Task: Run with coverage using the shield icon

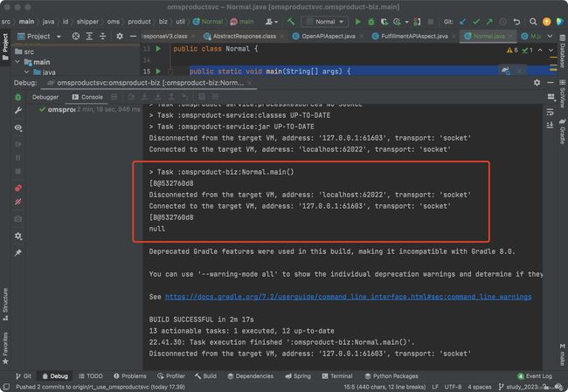Action: pos(384,22)
